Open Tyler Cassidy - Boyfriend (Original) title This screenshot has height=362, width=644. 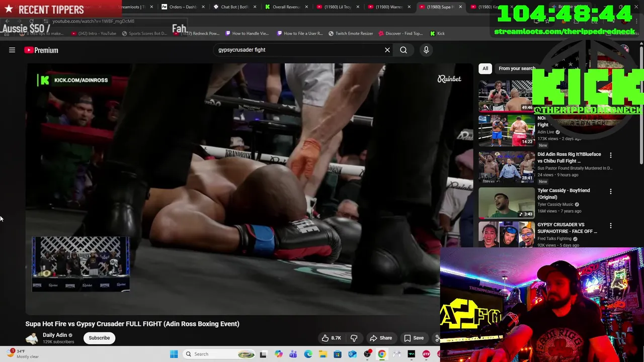563,194
